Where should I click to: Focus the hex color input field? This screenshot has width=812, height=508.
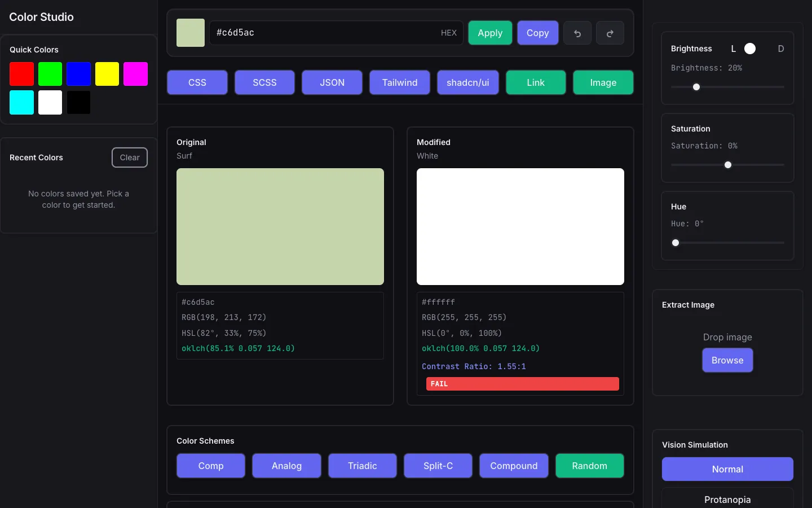(336, 33)
